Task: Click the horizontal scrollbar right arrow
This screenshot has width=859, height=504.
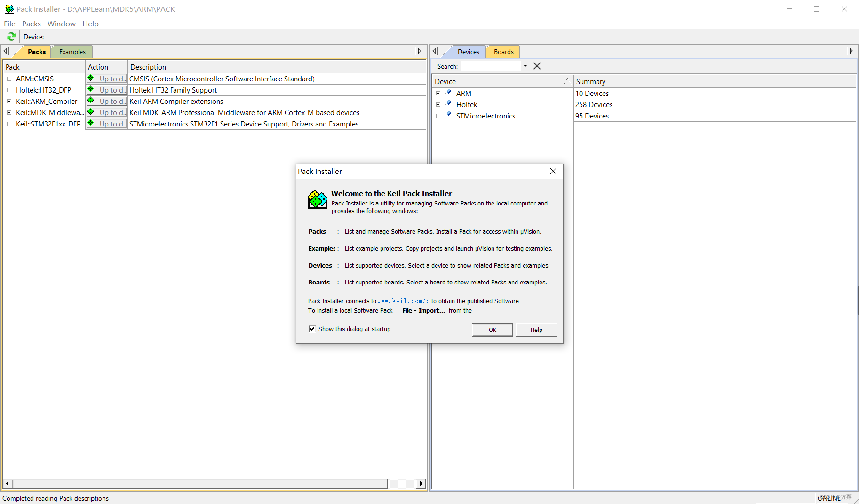Action: pos(421,483)
